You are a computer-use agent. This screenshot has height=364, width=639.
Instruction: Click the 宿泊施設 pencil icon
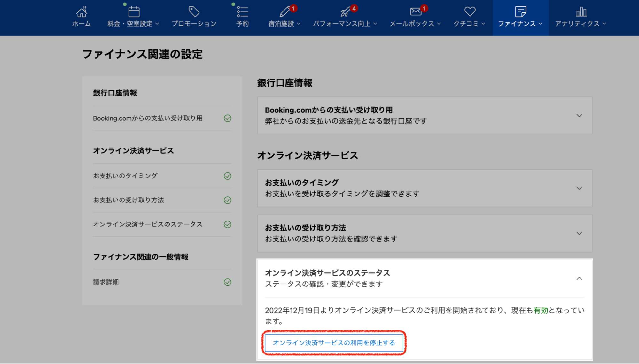[x=284, y=12]
